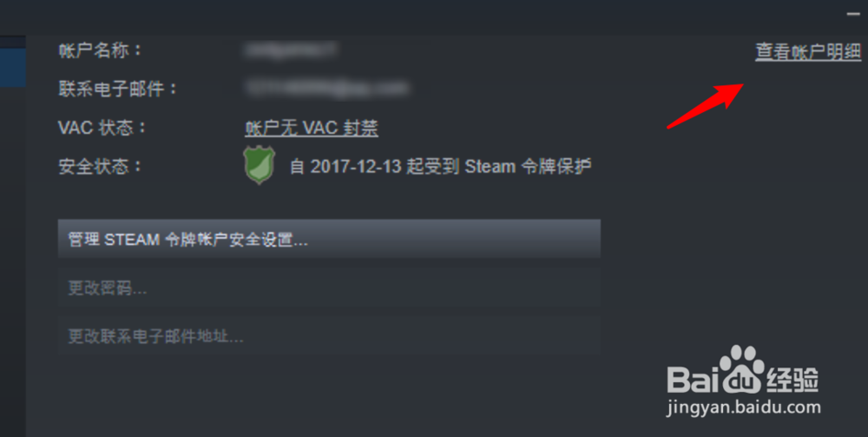Open 管理 STEAM 令牌帐户安全设置 button
This screenshot has height=437, width=868.
(x=329, y=239)
